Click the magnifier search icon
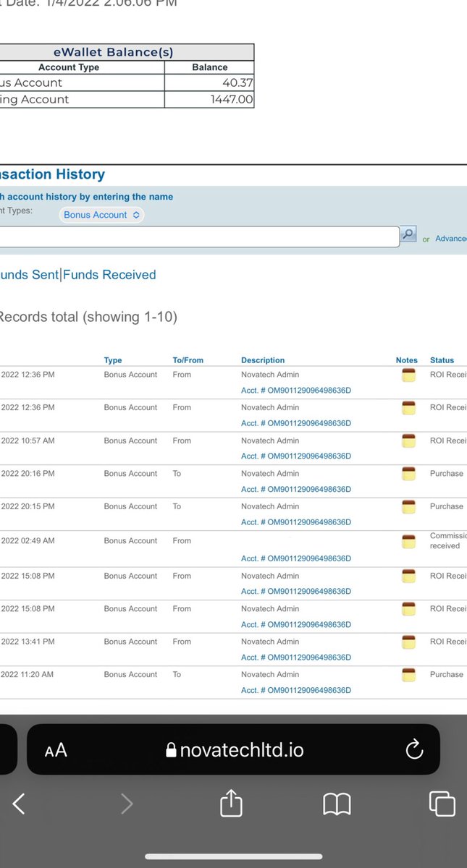This screenshot has width=467, height=868. (408, 234)
